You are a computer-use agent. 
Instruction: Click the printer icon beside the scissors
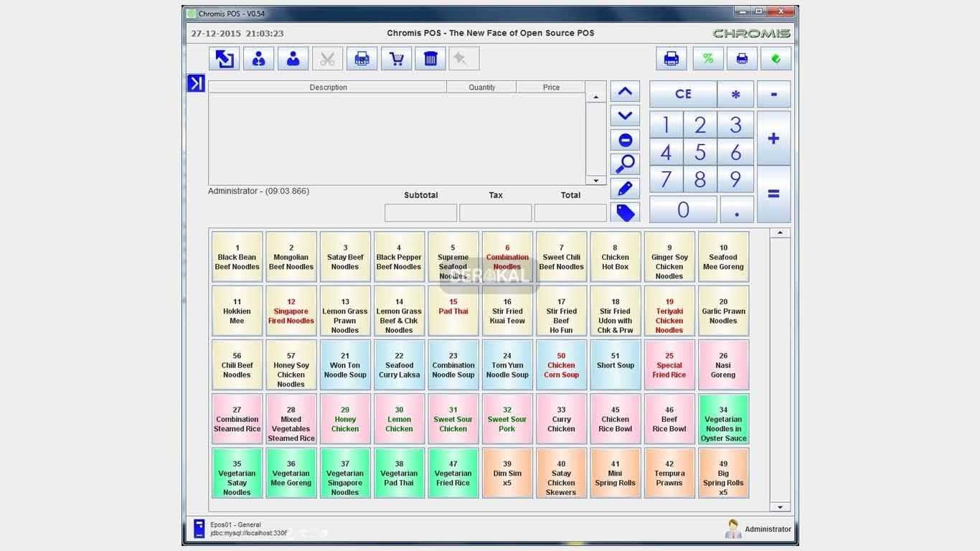coord(362,59)
